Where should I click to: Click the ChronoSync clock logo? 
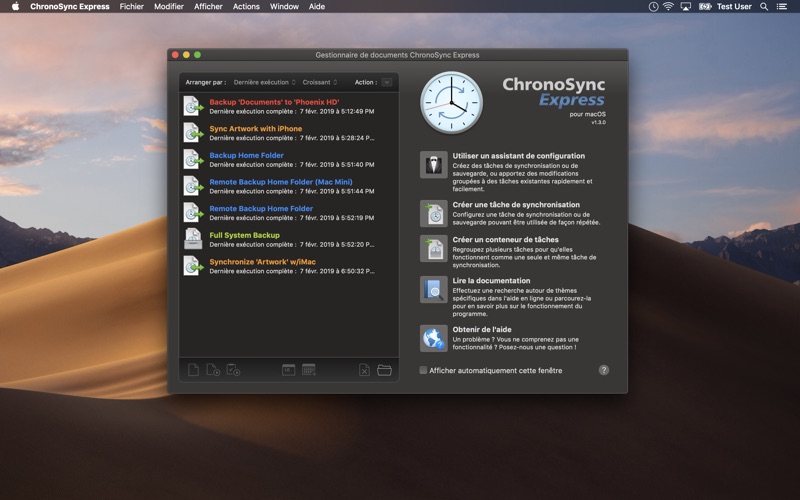point(451,103)
